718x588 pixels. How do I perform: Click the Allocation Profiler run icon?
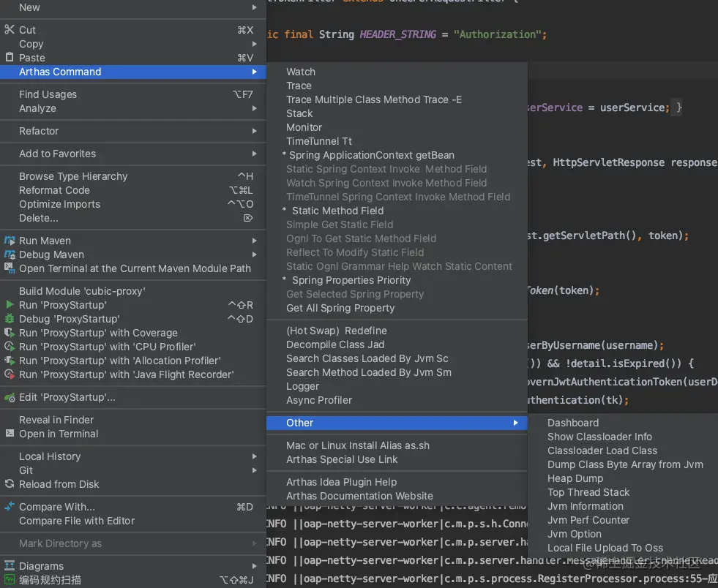(10, 361)
